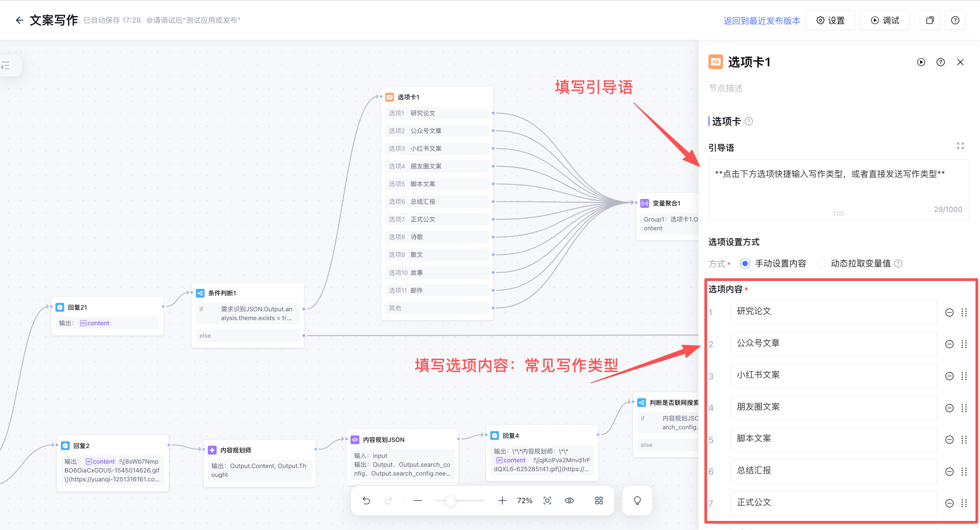Select 手动设置内容 radio button
This screenshot has height=530, width=980.
(745, 264)
